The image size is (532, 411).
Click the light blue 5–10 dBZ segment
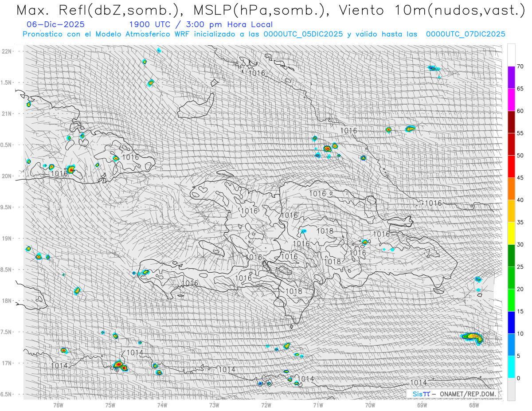coord(511,344)
